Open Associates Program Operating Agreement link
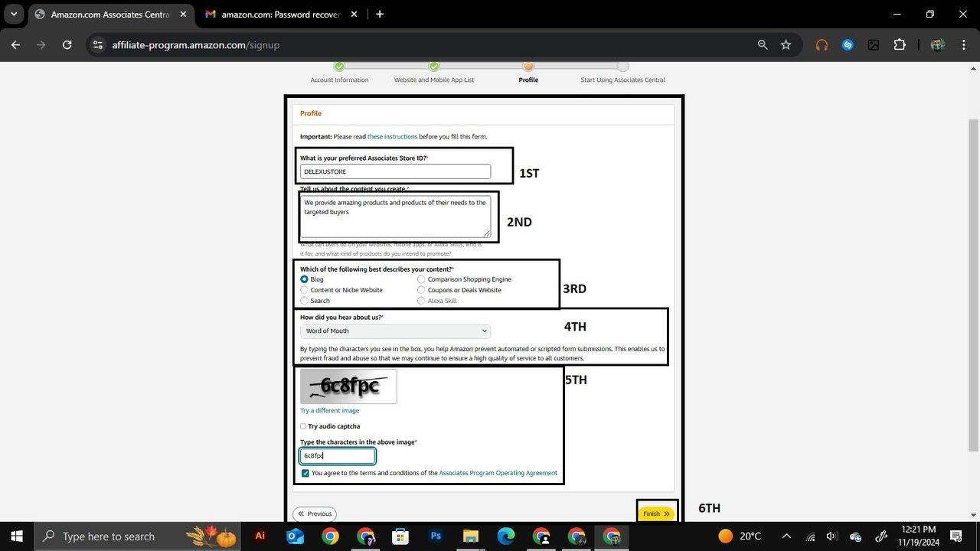 point(498,473)
